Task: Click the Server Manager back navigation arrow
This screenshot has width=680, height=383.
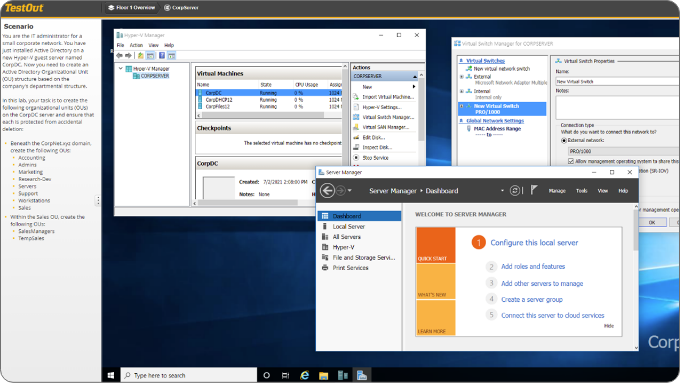Action: tap(327, 190)
